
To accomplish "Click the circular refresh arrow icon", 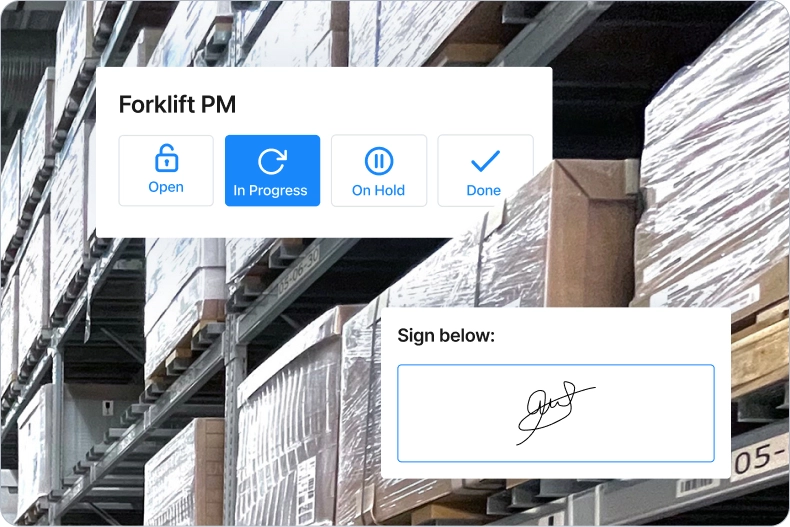I will 273,161.
